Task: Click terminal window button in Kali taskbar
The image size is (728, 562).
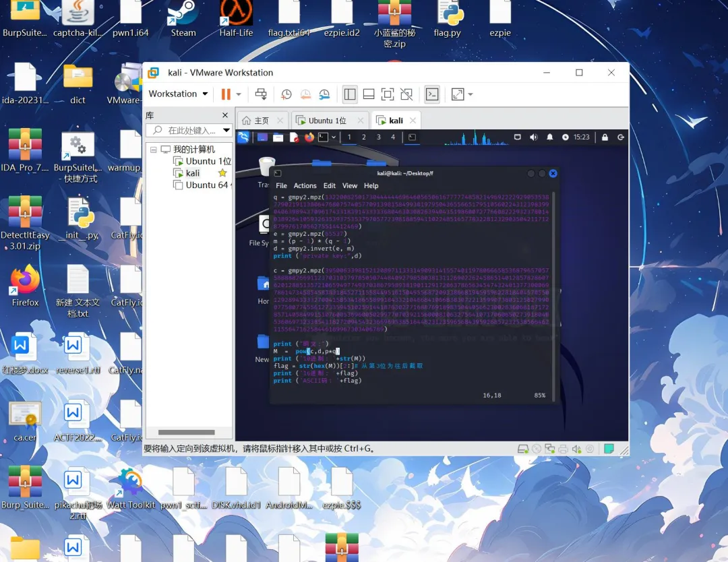Action: [x=412, y=137]
